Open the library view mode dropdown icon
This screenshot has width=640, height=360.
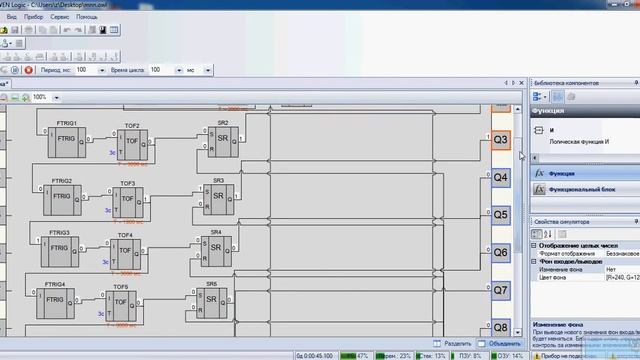coord(540,97)
